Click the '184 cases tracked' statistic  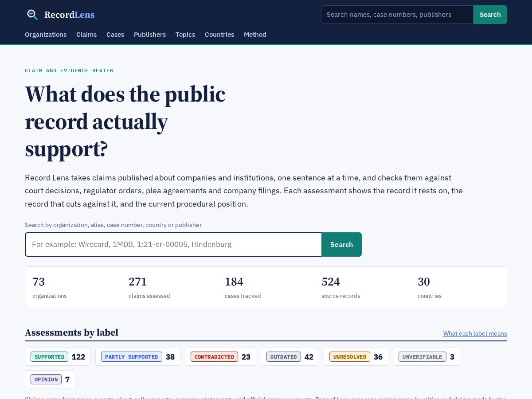pyautogui.click(x=243, y=287)
